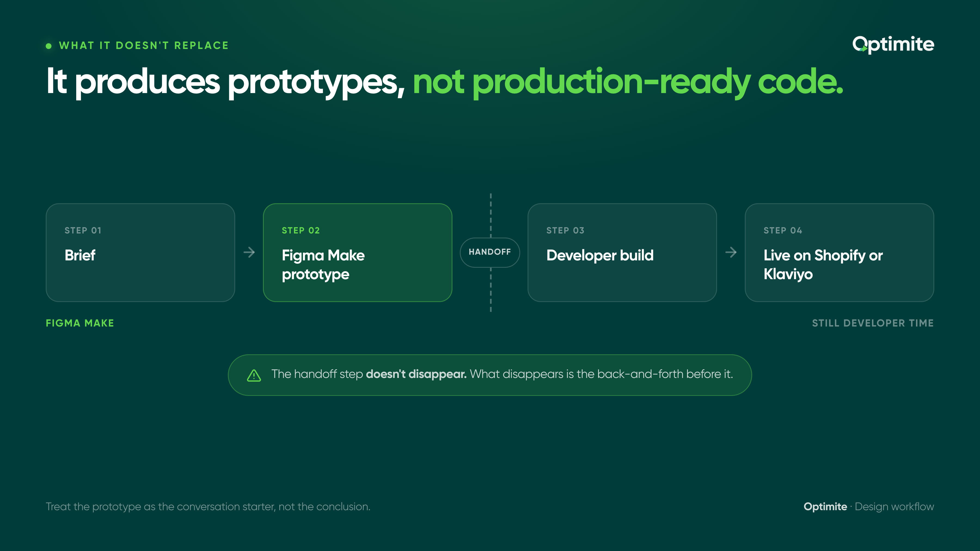Screen dimensions: 980x551
Task: Click the bold "Optimite" text in the footer
Action: 825,507
